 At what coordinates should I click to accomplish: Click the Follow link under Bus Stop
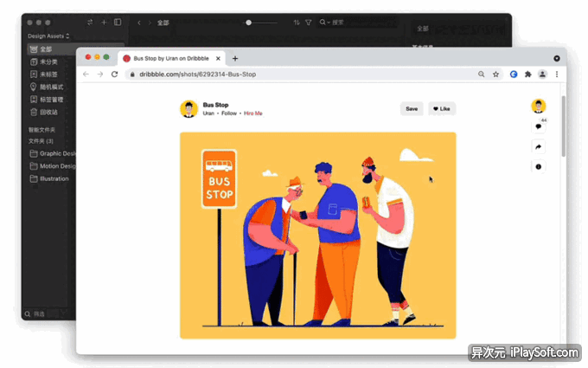229,113
